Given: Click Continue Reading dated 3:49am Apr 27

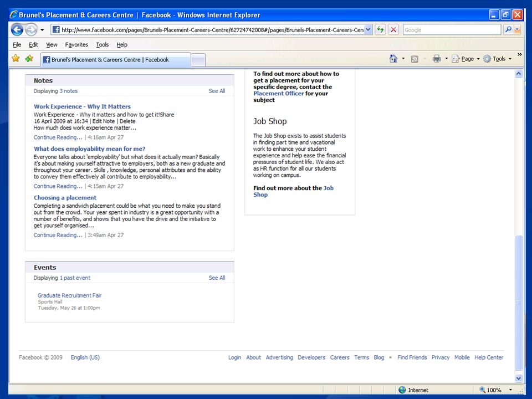Looking at the screenshot, I should coord(58,235).
